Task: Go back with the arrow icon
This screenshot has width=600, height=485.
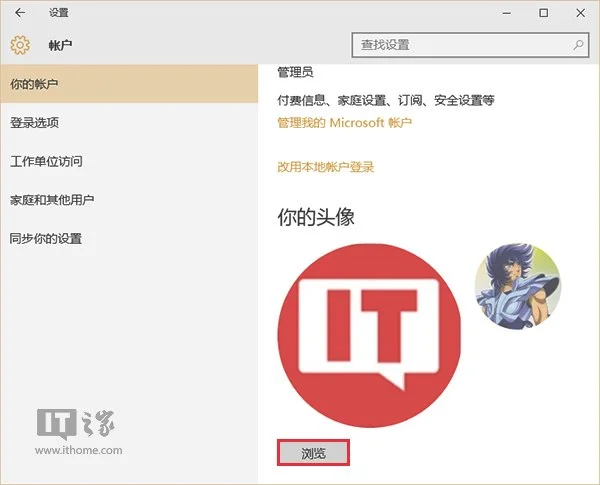Action: click(x=20, y=13)
